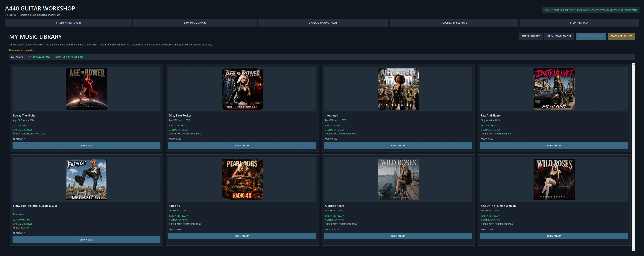Switch to My Music Library tab

pyautogui.click(x=195, y=23)
